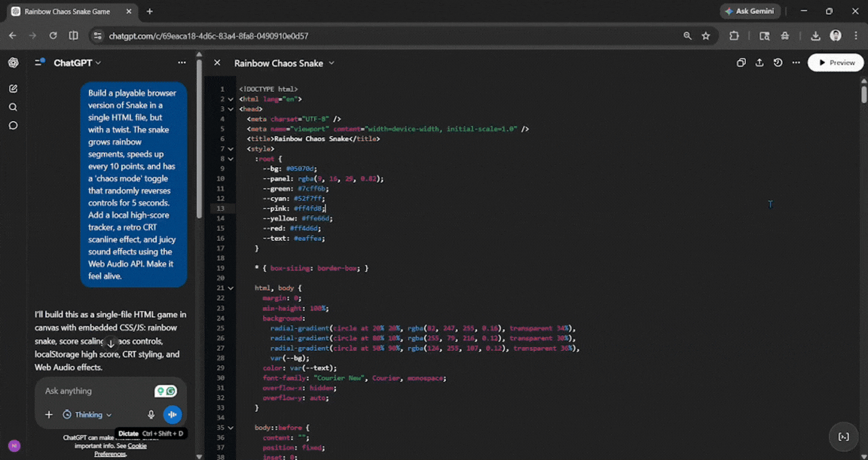Screen dimensions: 868x460
Task: Open version history of the canvas
Action: 778,62
